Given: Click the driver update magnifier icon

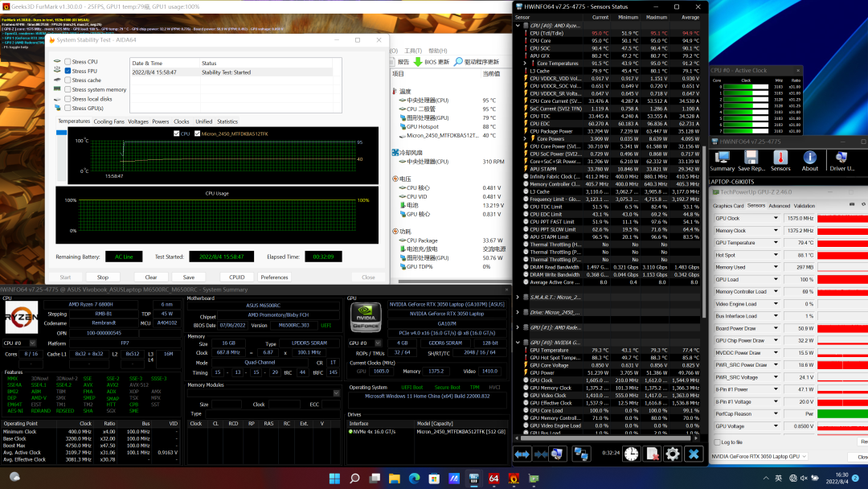Looking at the screenshot, I should [458, 62].
